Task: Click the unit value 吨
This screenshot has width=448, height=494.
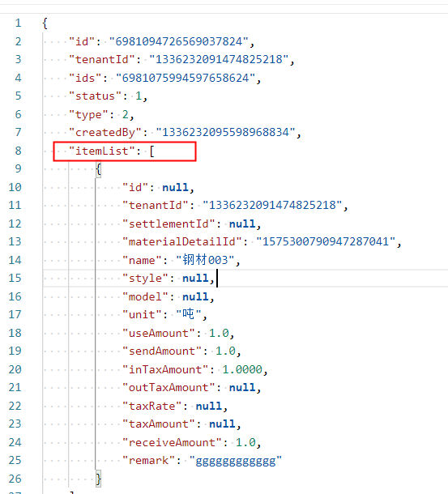Action: pos(189,314)
